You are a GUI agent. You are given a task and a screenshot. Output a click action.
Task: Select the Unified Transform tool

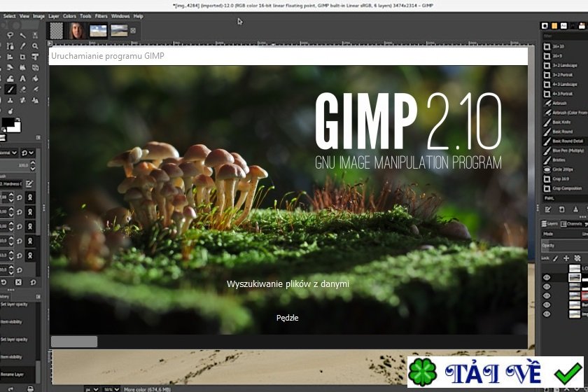pos(35,57)
